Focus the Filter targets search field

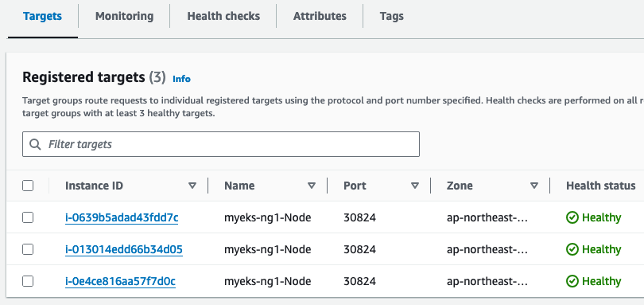point(221,144)
